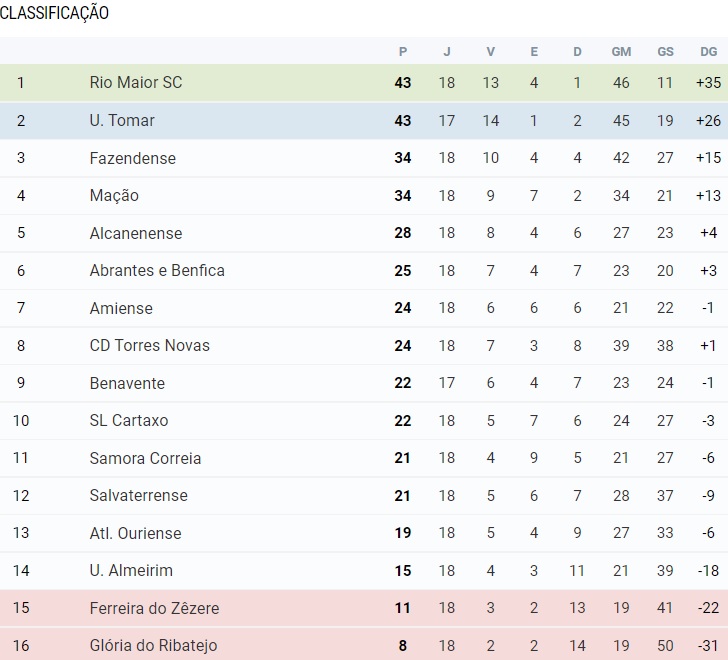Open Salvaterrense team page

138,495
